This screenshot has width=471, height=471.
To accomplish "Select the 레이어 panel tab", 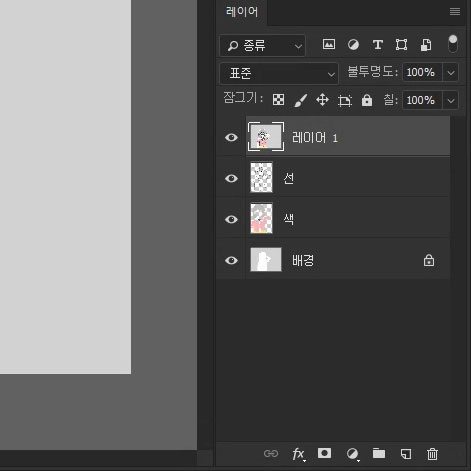I will pyautogui.click(x=242, y=12).
